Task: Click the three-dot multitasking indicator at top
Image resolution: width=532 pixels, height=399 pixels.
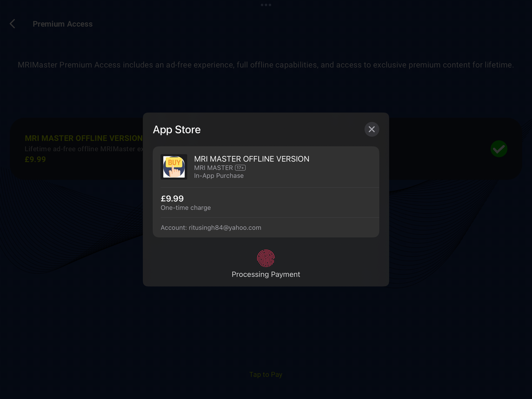Action: coord(266,5)
